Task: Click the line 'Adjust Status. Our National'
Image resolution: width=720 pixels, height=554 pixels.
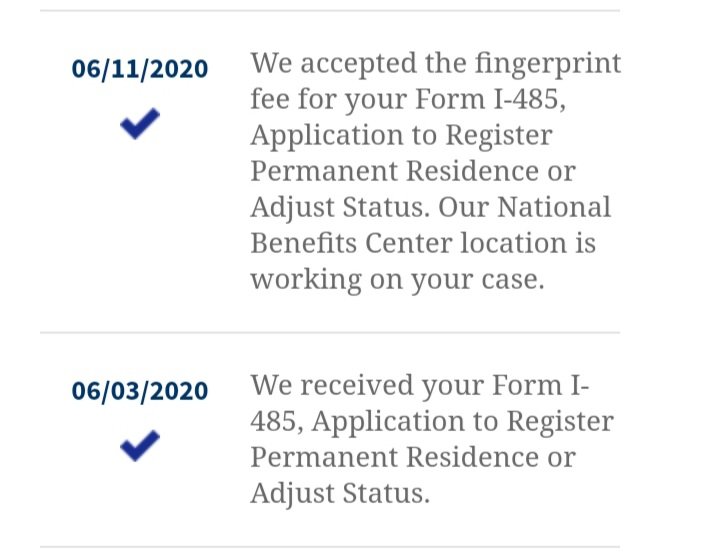Action: (431, 208)
